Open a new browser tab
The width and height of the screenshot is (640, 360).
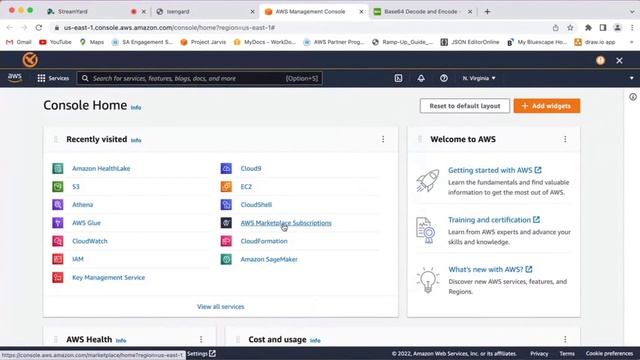point(487,12)
